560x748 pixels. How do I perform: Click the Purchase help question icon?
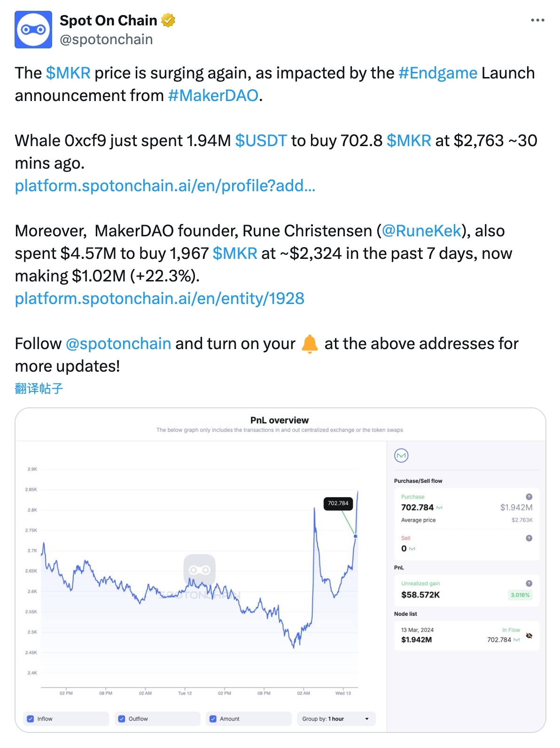point(529,497)
